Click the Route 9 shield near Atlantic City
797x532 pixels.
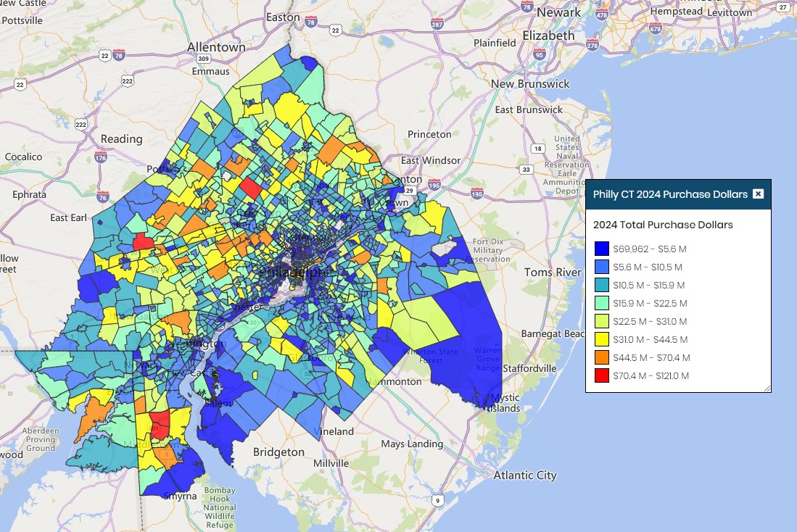(437, 501)
